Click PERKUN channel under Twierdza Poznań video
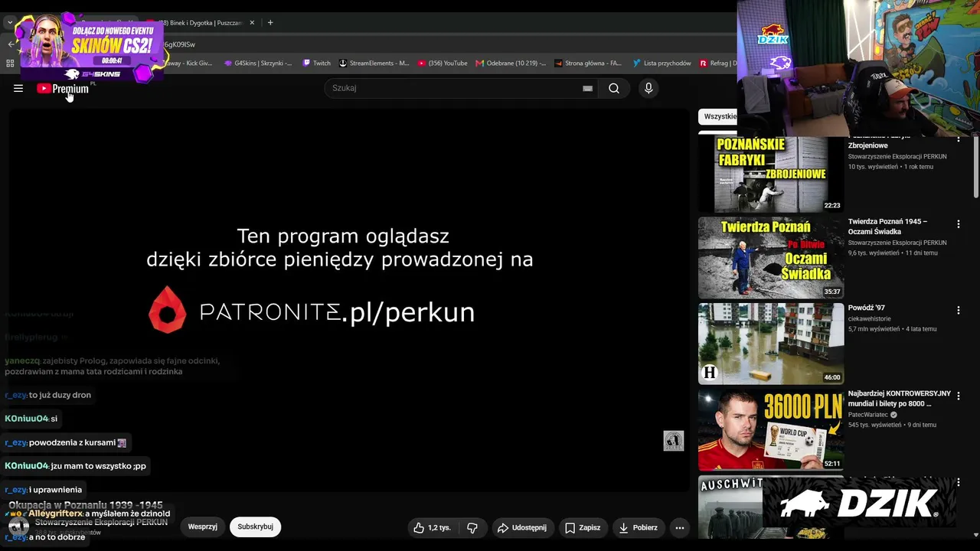This screenshot has width=980, height=551. tap(897, 243)
